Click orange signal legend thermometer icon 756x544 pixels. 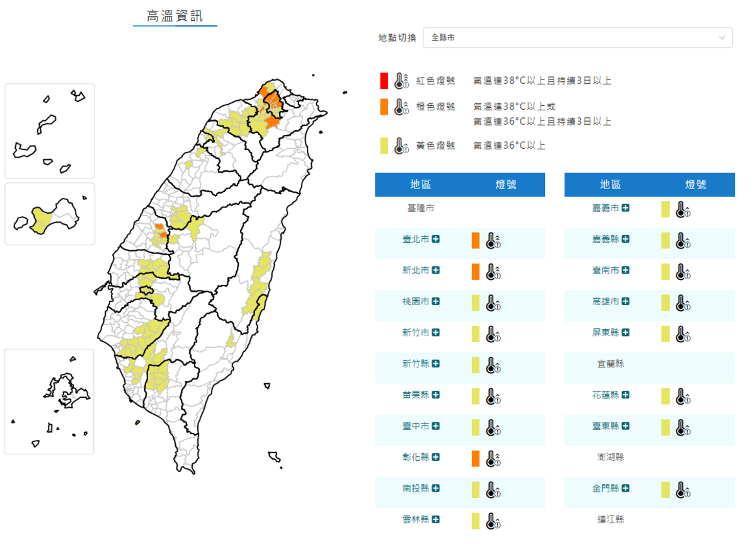pyautogui.click(x=401, y=107)
